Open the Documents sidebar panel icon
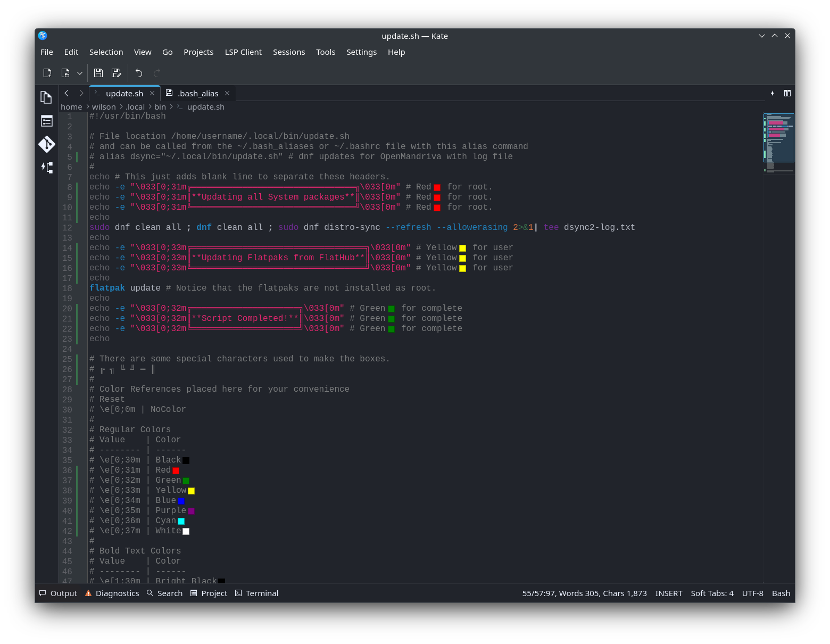The height and width of the screenshot is (644, 830). pyautogui.click(x=46, y=97)
